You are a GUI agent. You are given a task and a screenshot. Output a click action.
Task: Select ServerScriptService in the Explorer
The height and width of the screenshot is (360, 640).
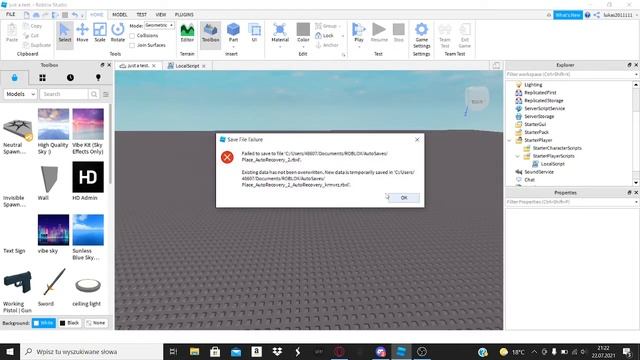544,109
